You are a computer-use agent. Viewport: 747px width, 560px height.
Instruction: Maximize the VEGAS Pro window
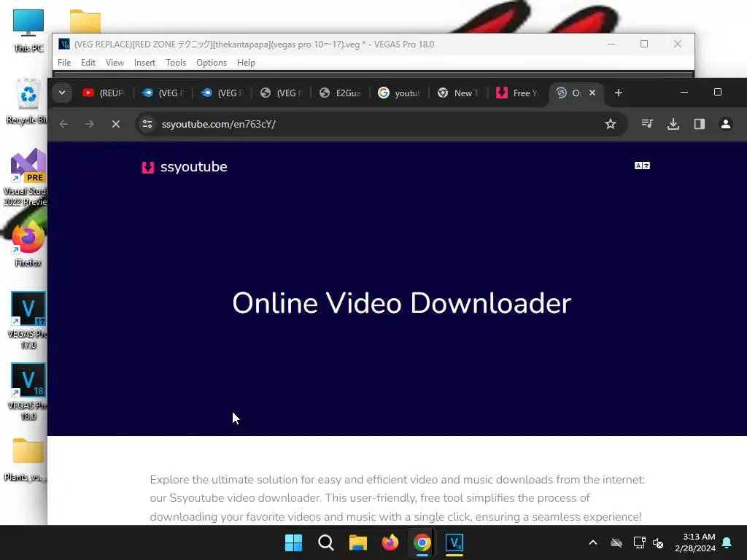click(x=644, y=44)
